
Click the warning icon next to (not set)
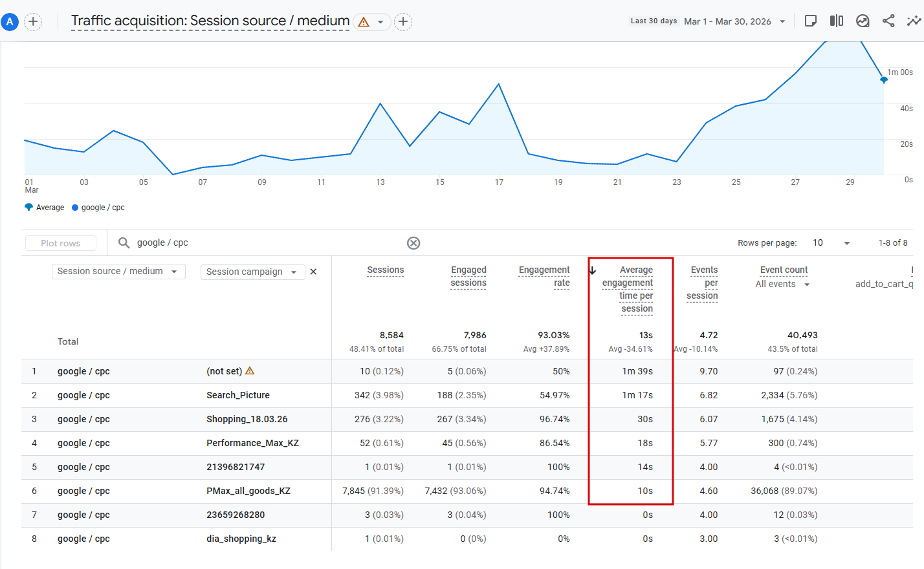[x=250, y=371]
